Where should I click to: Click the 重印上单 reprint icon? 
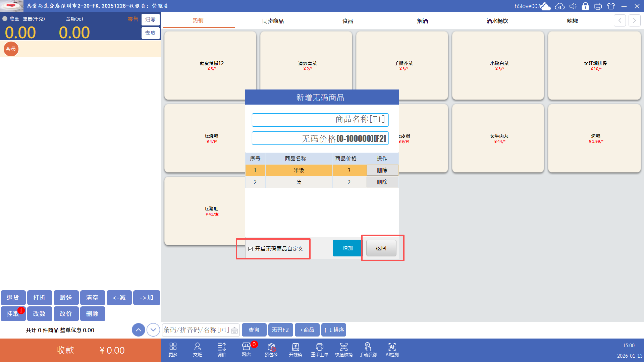click(x=319, y=349)
